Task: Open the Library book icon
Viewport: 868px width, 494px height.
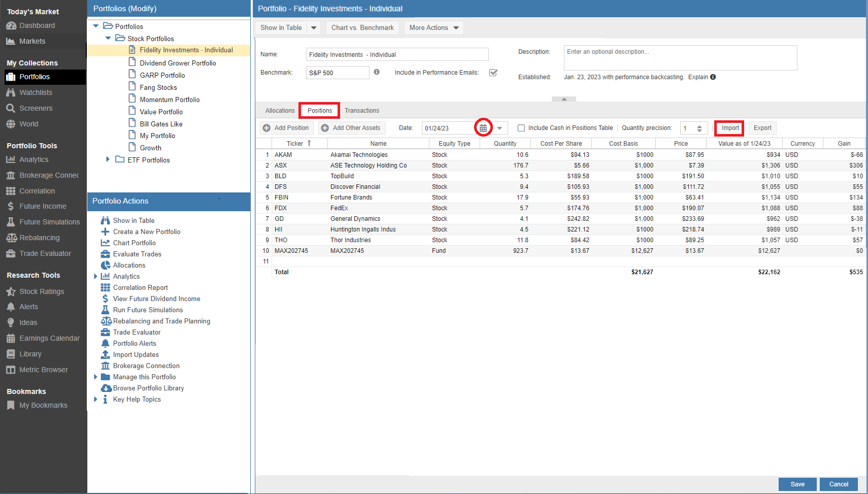Action: (x=11, y=354)
